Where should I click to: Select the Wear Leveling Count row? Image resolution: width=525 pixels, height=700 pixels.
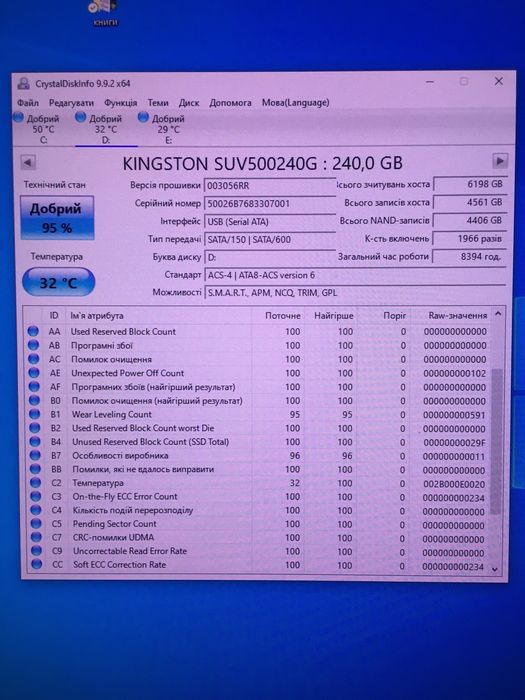(258, 414)
